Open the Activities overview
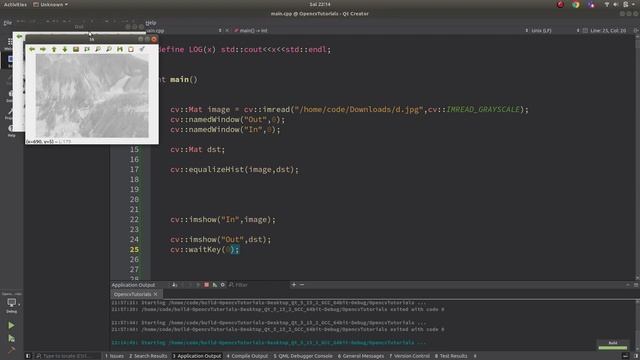 15,4
